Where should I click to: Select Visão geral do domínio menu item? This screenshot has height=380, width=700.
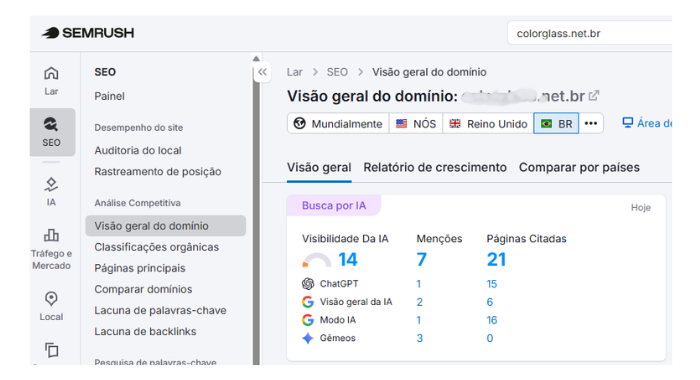(x=166, y=226)
